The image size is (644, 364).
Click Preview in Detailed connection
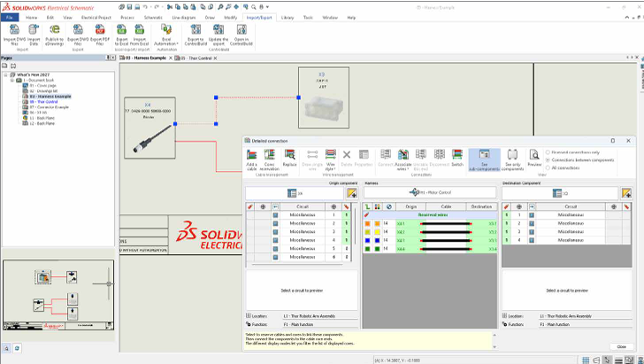click(x=534, y=158)
